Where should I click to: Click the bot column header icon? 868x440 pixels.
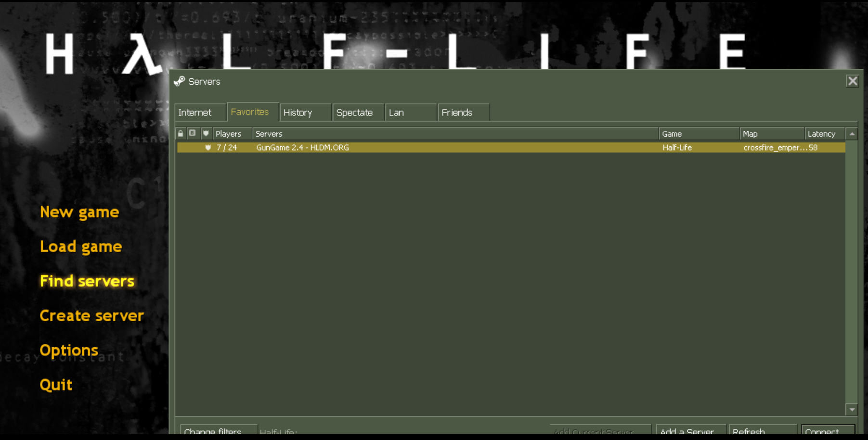192,133
